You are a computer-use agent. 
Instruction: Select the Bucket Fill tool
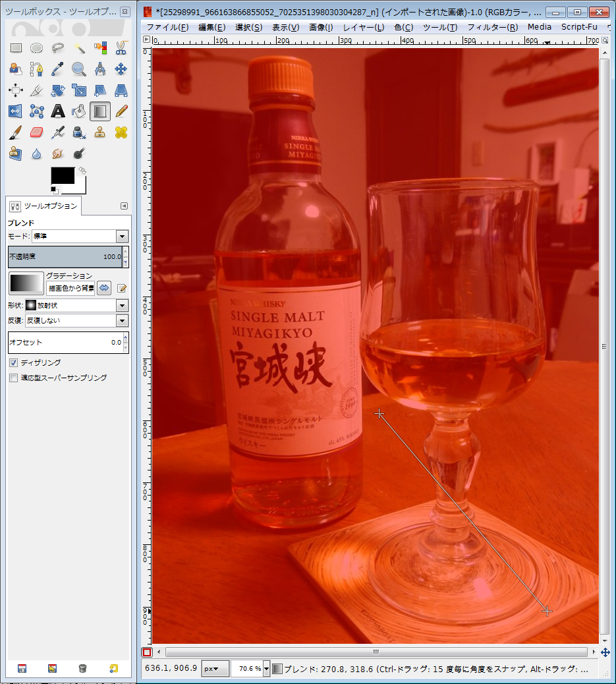pyautogui.click(x=79, y=111)
